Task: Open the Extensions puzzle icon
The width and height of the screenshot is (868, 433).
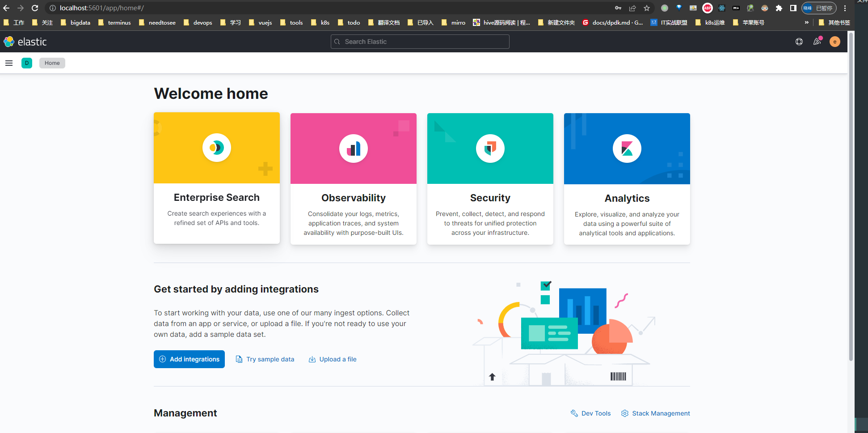Action: pyautogui.click(x=779, y=8)
